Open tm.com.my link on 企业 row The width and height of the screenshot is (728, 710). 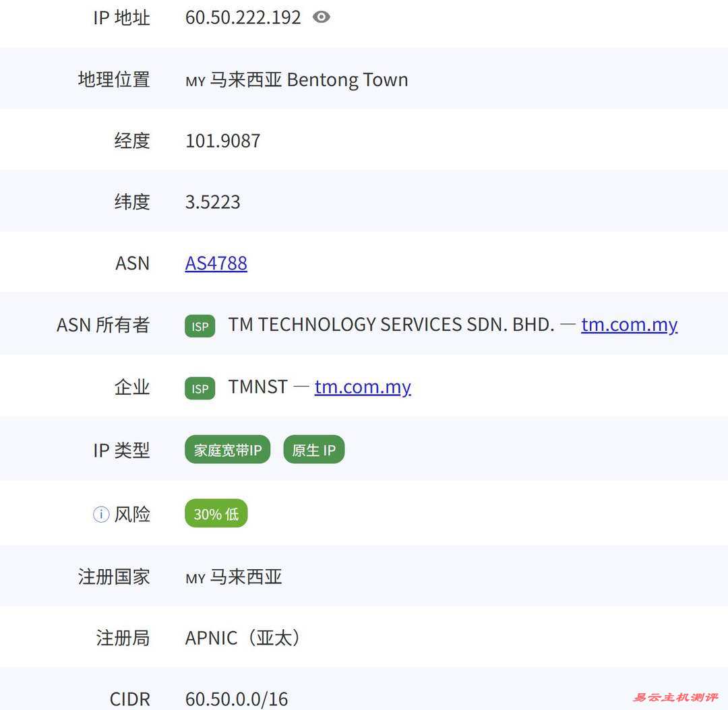pyautogui.click(x=363, y=387)
